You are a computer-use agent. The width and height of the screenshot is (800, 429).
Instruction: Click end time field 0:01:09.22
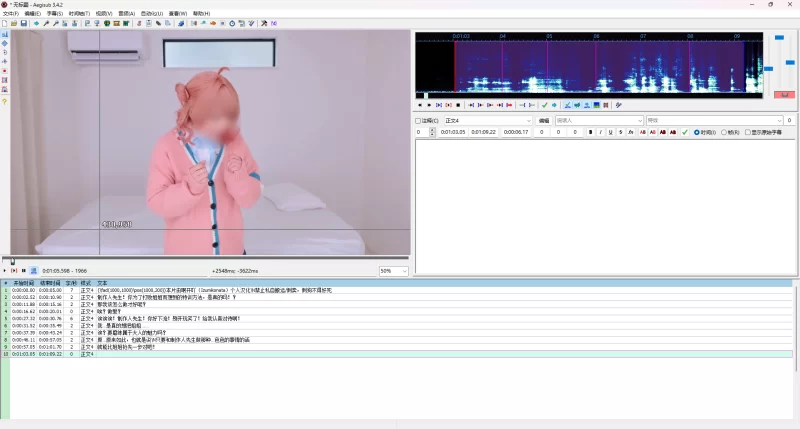[x=483, y=132]
